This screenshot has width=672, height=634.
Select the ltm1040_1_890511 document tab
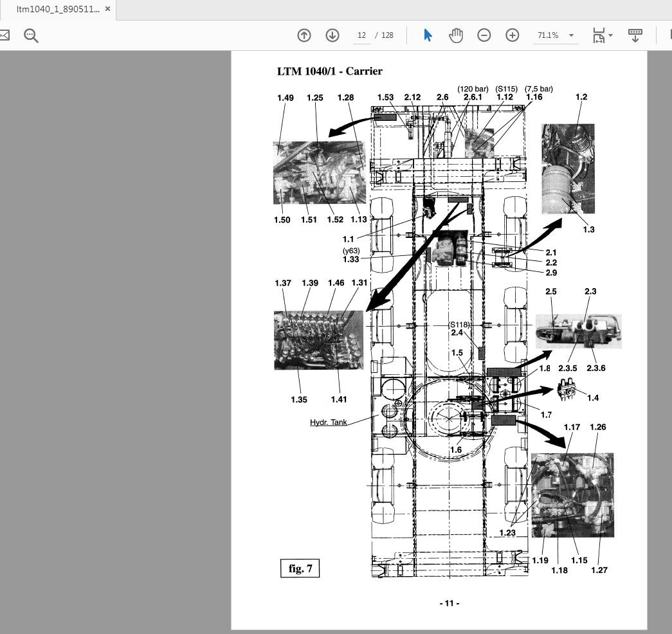58,9
